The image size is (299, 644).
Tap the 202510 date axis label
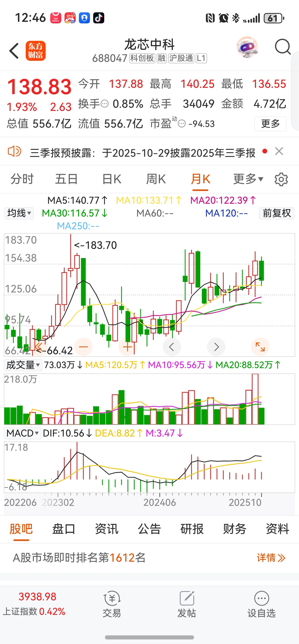(245, 503)
